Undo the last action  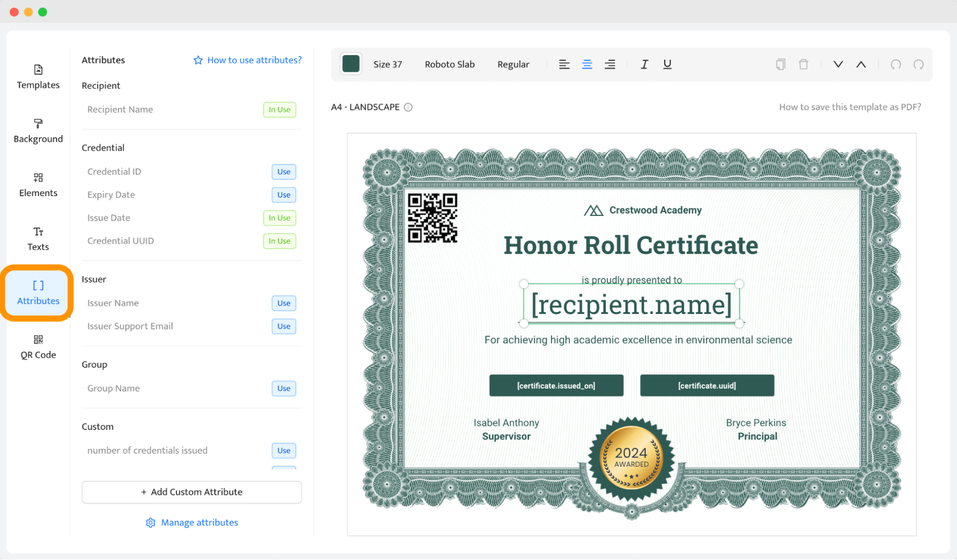tap(896, 64)
